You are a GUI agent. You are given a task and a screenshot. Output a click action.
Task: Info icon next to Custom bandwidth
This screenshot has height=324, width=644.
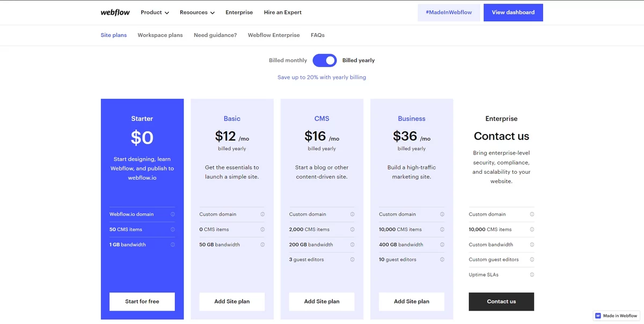pos(532,244)
